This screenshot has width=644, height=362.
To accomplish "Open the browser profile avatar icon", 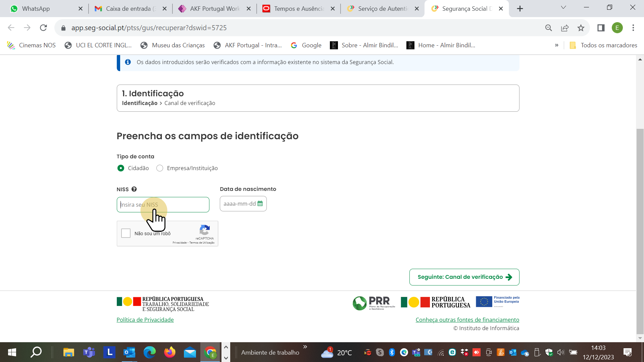I will point(617,28).
